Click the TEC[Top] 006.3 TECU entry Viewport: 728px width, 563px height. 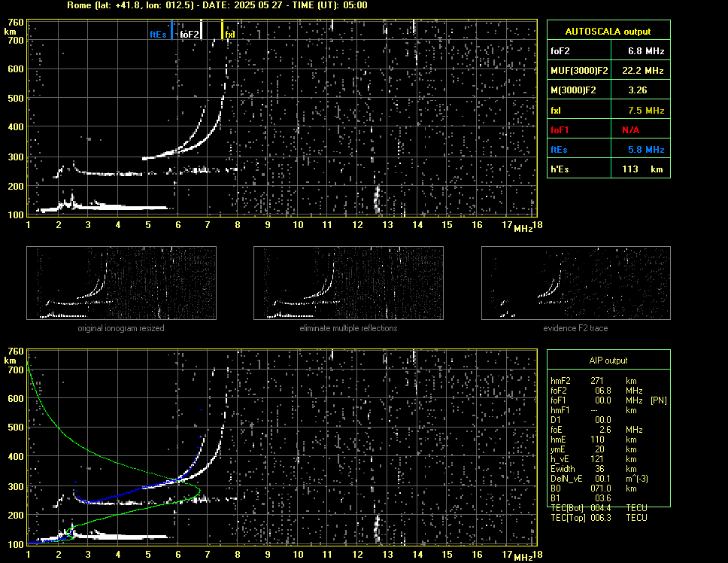pos(599,518)
